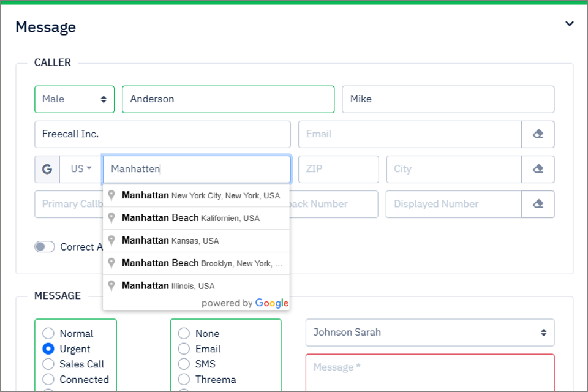Click the Message text area
The height and width of the screenshot is (392, 588).
pyautogui.click(x=429, y=372)
